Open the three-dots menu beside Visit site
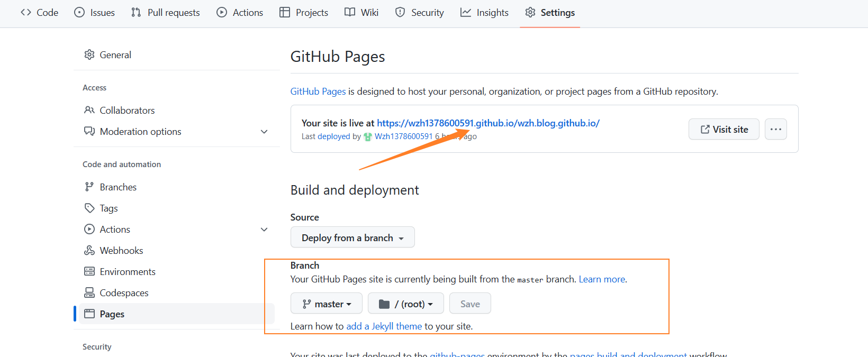Viewport: 868px width, 357px height. (775, 129)
